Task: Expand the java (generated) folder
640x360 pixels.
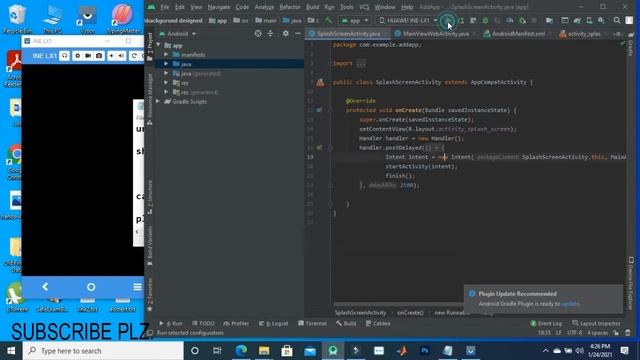Action: (166, 73)
